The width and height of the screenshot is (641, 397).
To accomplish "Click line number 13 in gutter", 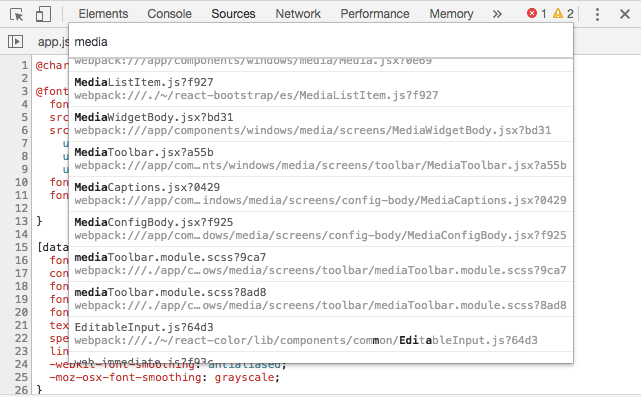I will click(x=22, y=221).
